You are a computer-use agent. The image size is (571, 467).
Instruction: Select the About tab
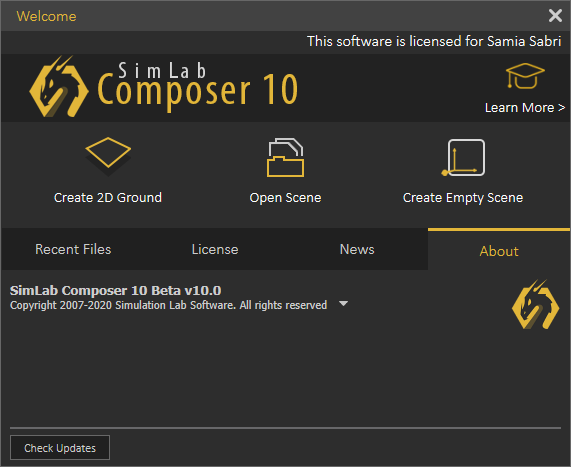pyautogui.click(x=499, y=250)
